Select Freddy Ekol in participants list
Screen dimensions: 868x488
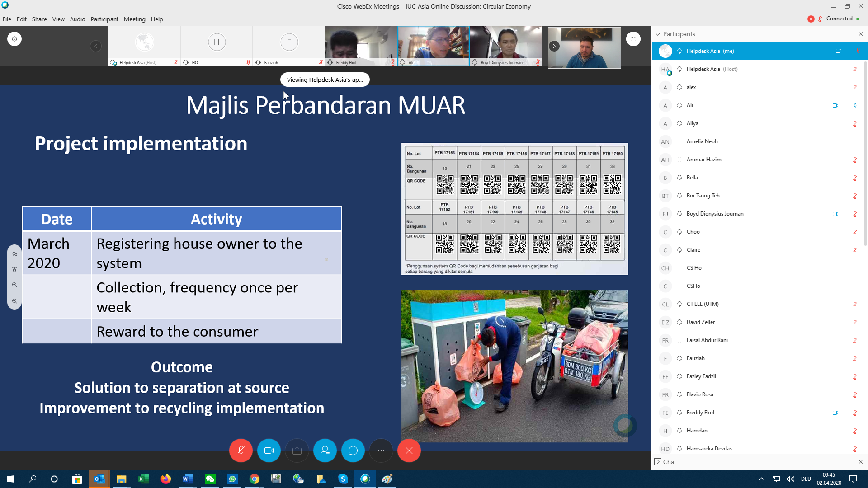point(700,413)
